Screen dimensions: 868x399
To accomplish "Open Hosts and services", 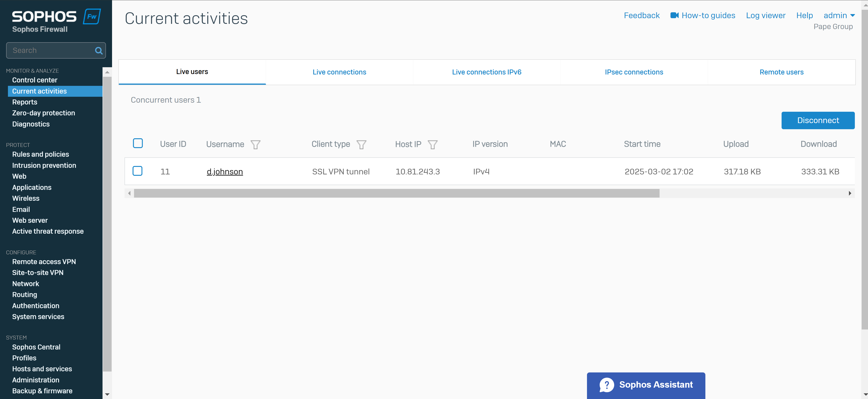I will (42, 369).
